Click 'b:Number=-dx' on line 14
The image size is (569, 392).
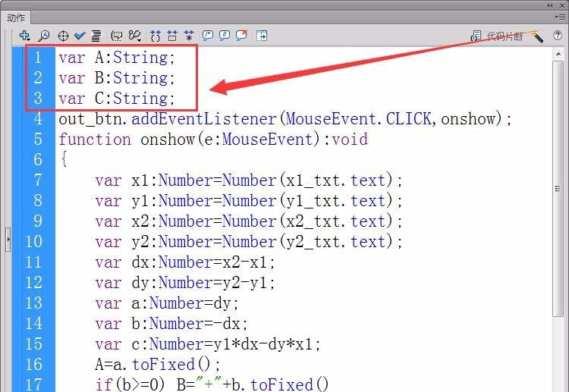(185, 324)
